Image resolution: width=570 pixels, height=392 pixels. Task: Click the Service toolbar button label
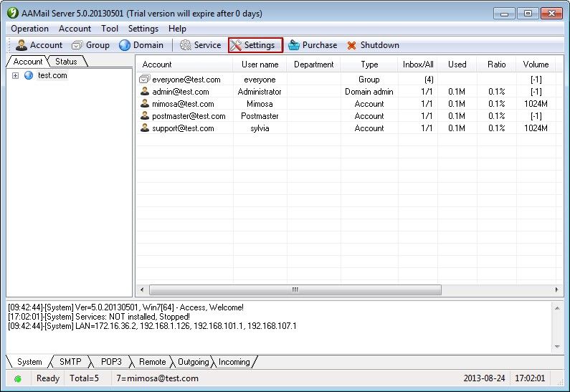(x=207, y=45)
